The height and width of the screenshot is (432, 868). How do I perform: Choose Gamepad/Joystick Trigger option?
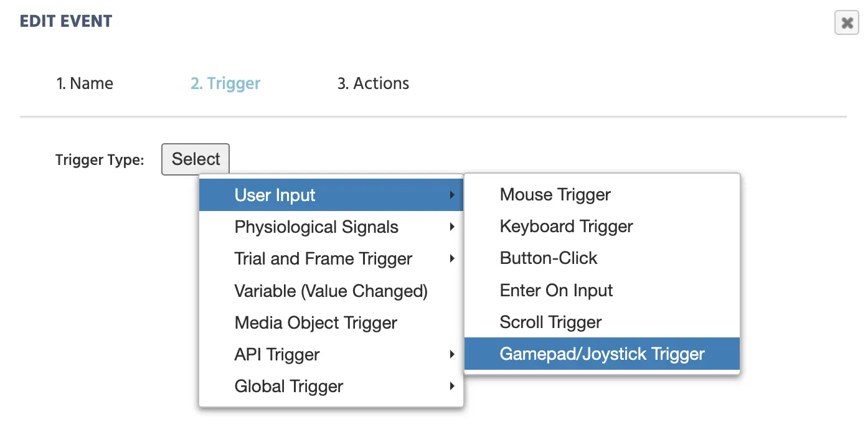tap(602, 354)
